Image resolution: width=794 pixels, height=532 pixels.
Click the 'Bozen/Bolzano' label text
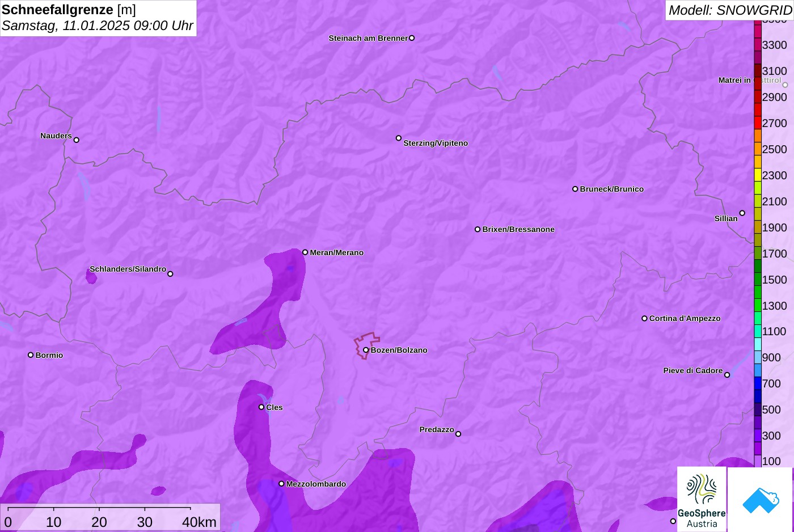pyautogui.click(x=399, y=350)
